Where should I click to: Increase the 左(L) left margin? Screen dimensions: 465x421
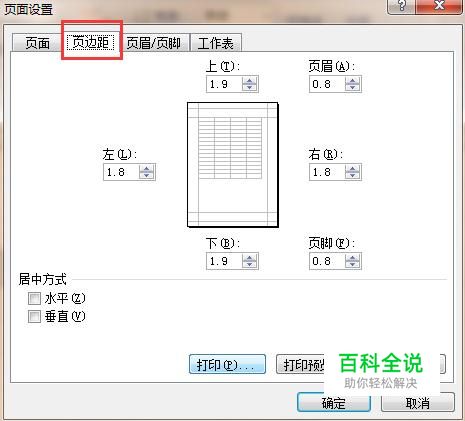147,169
